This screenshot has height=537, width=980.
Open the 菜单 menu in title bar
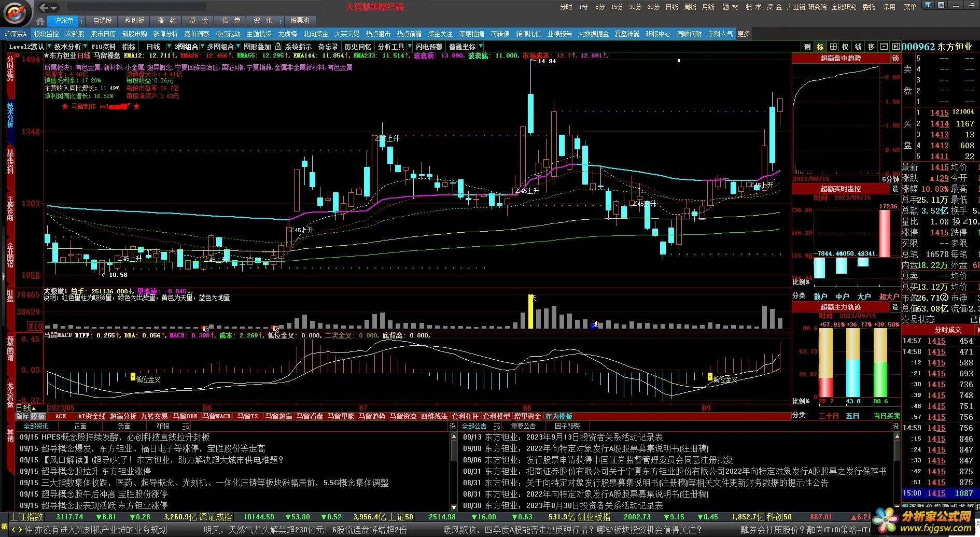[x=910, y=7]
